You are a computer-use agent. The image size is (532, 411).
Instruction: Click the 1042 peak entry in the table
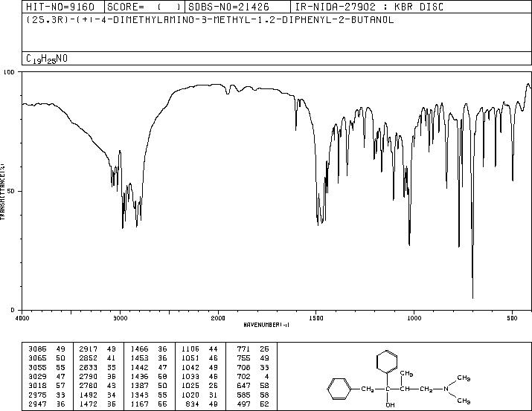(199, 367)
